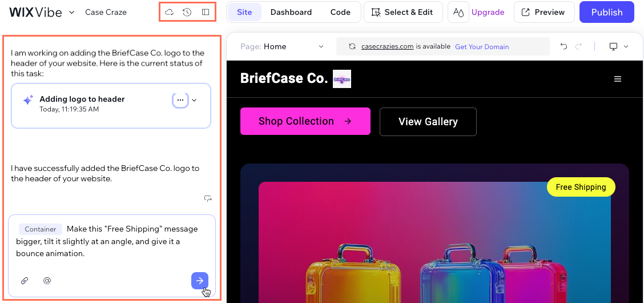Screen dimensions: 644x303
Task: Switch to the Site tab
Action: pyautogui.click(x=245, y=13)
